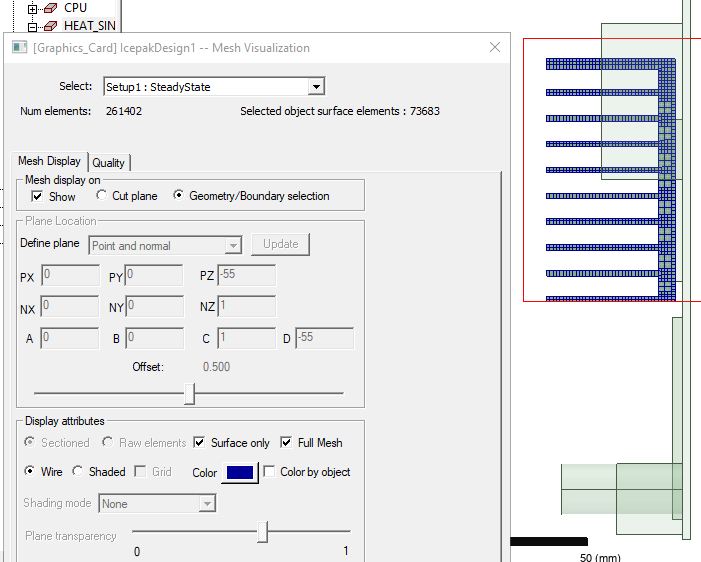Image resolution: width=701 pixels, height=562 pixels.
Task: Open the blue mesh Color swatch
Action: point(239,472)
